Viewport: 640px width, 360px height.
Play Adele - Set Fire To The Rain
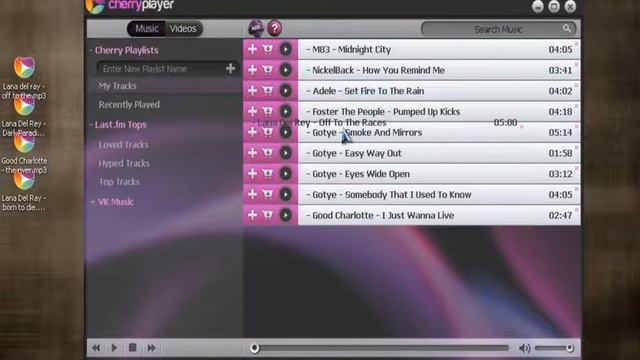[286, 91]
